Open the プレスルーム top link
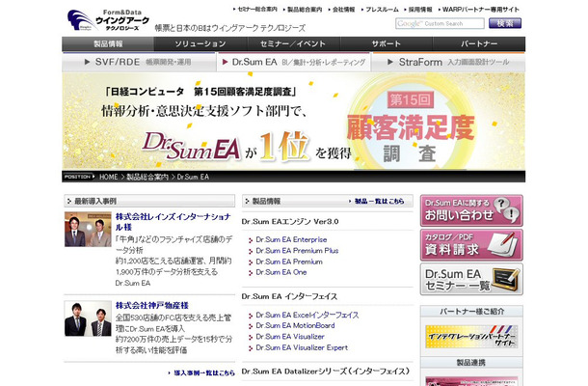This screenshot has width=588, height=386. (382, 10)
